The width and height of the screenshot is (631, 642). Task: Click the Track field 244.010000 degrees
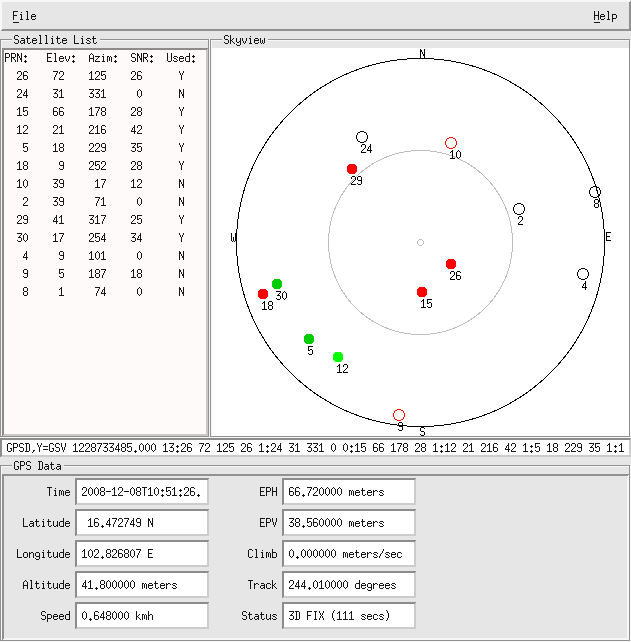click(349, 585)
